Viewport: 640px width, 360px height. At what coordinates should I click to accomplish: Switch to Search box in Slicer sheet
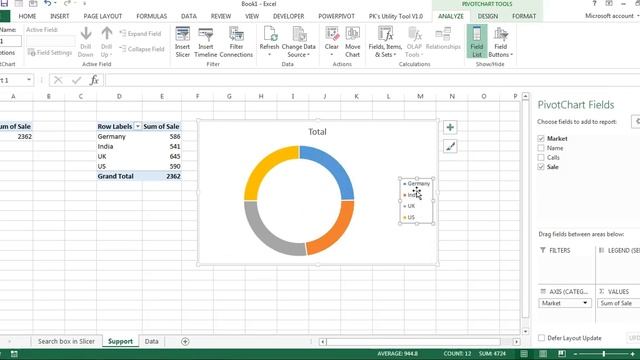[66, 341]
